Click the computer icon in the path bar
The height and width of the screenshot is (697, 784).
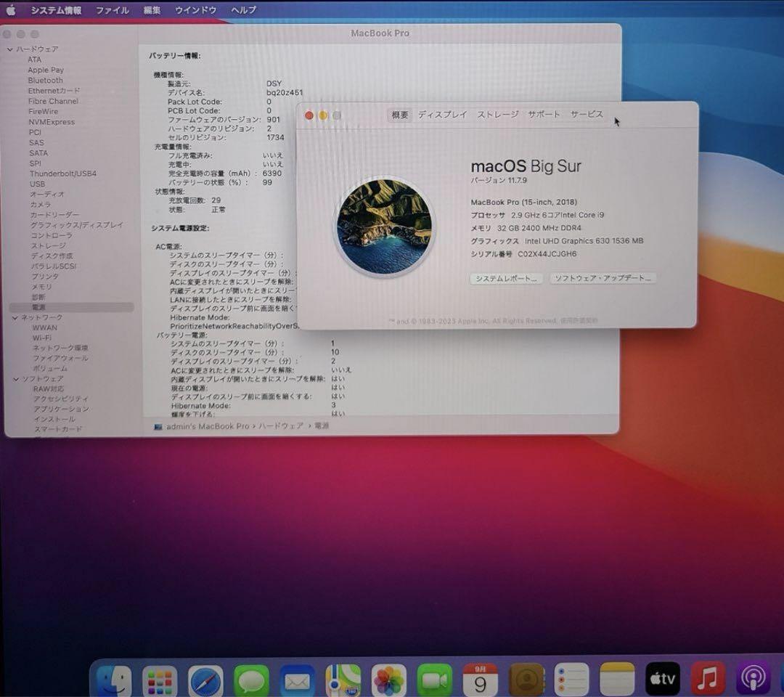click(158, 426)
